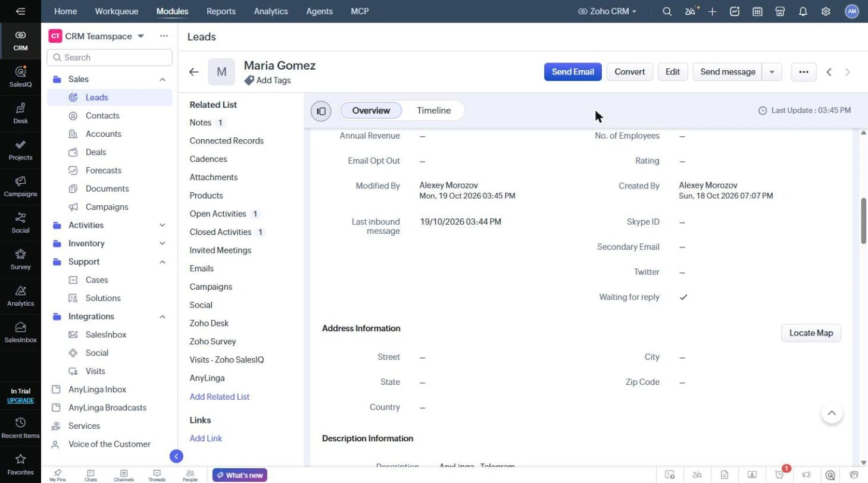Open the Zoho CRM switcher dropdown

607,11
